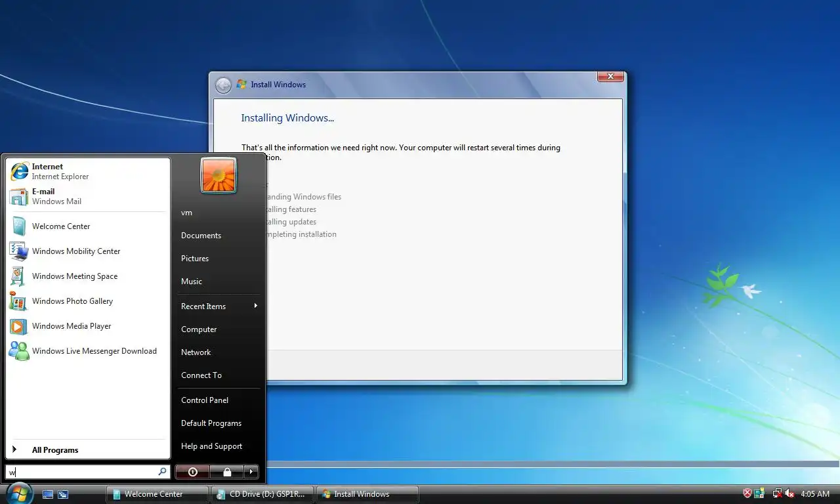Expand the Recent Items submenu
840x504 pixels.
coord(218,306)
